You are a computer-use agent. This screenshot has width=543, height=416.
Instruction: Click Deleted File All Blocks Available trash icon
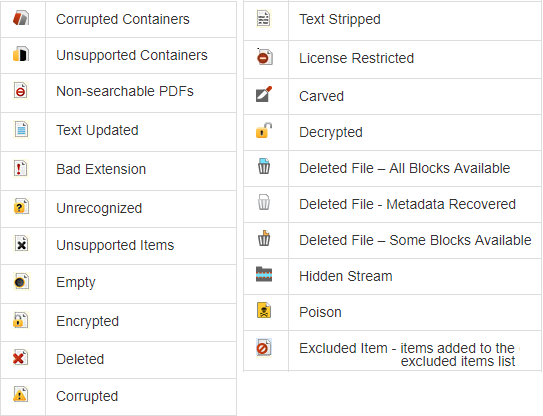(264, 166)
